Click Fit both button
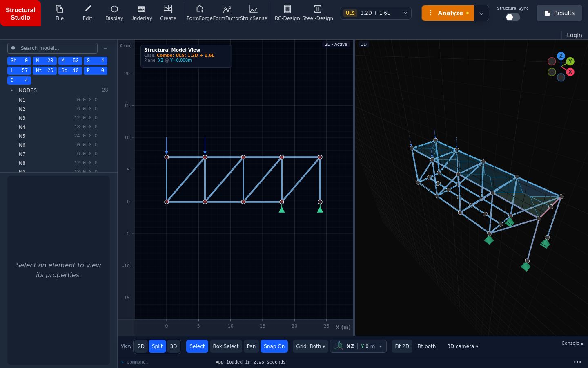588x368 pixels. point(426,346)
